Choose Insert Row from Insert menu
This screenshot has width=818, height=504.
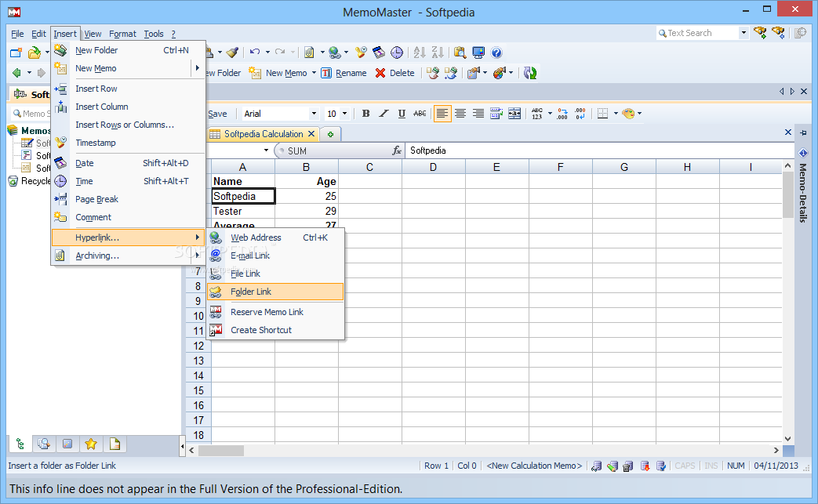pyautogui.click(x=128, y=89)
